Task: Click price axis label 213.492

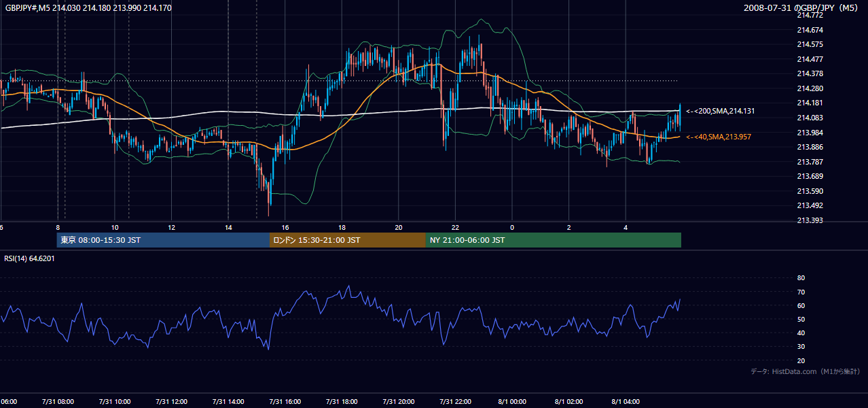Action: (x=810, y=205)
